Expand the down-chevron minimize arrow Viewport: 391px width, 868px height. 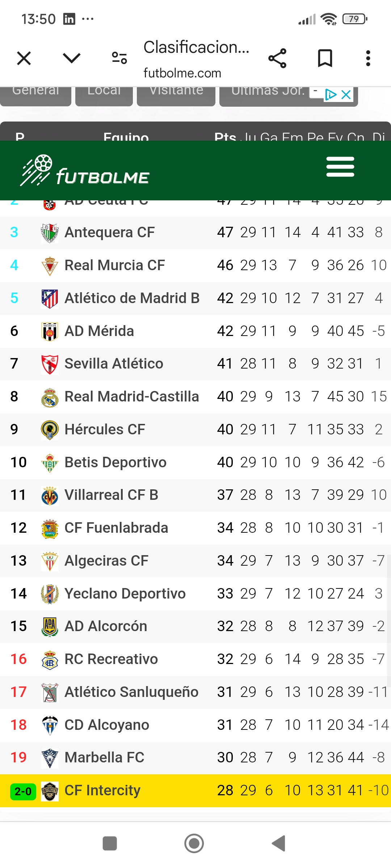pyautogui.click(x=72, y=58)
